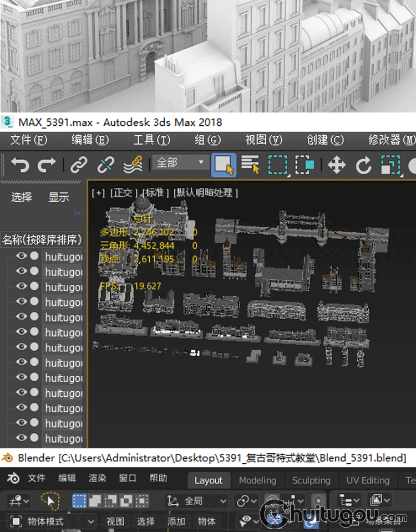Click the 多边形 2,246,102 statistic text
This screenshot has width=416, height=532.
pos(137,232)
